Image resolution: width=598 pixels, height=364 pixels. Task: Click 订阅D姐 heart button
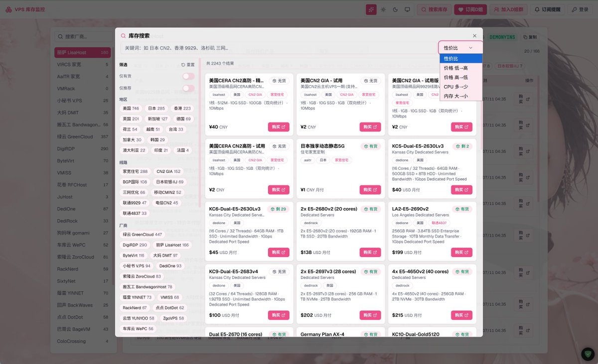[470, 9]
